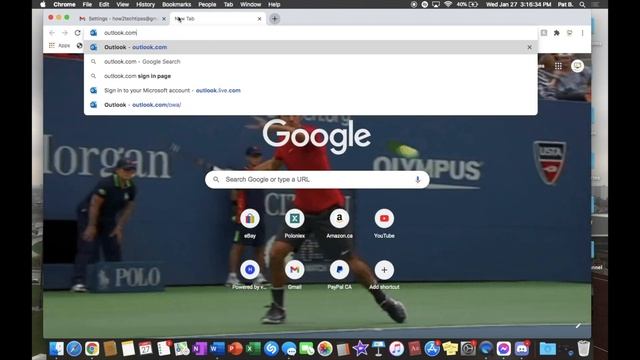Select the Outlook - outlook.com suggestion

311,47
